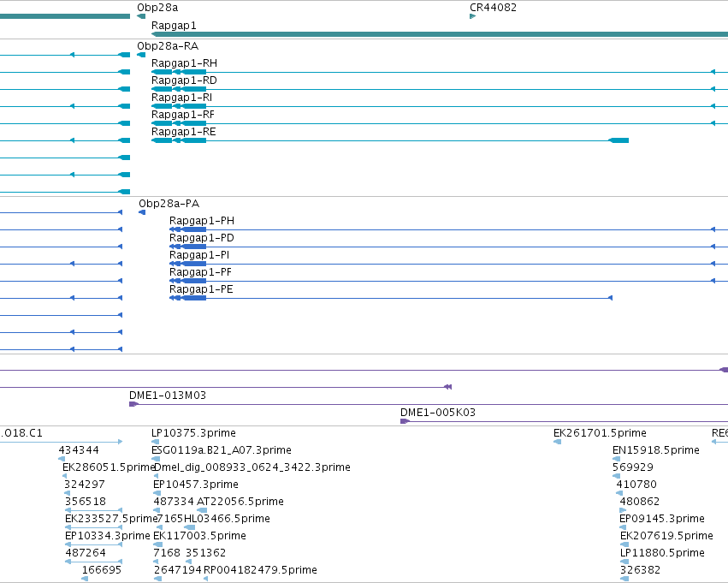Select the EP09145.3prime label

662,519
